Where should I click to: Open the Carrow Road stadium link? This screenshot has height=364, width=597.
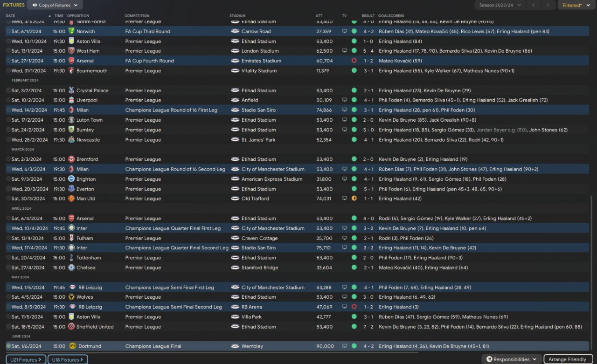click(x=256, y=31)
